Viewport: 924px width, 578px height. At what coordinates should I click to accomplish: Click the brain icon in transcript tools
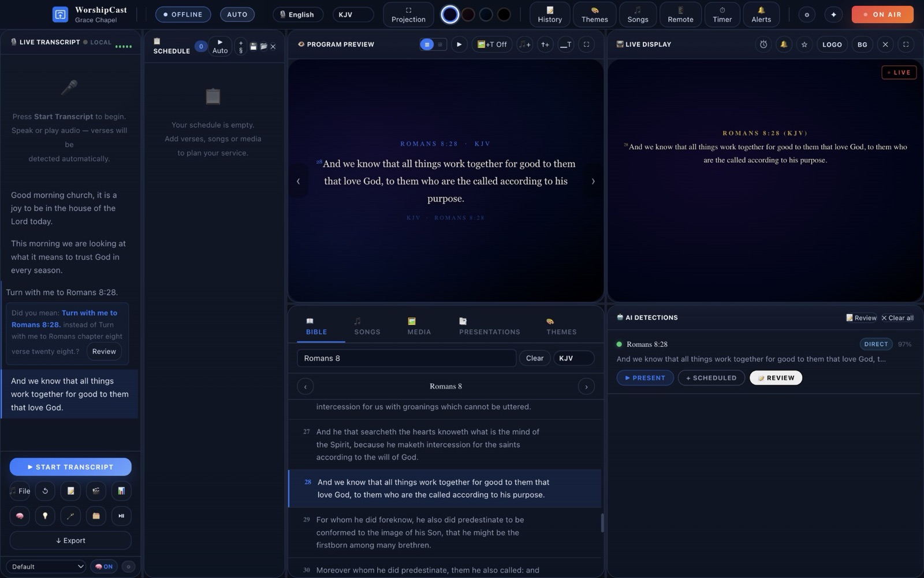coord(20,516)
